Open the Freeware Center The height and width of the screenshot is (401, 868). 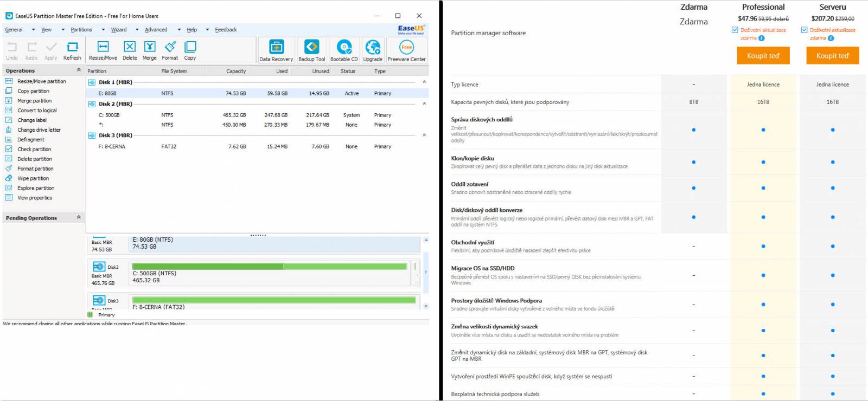(406, 50)
